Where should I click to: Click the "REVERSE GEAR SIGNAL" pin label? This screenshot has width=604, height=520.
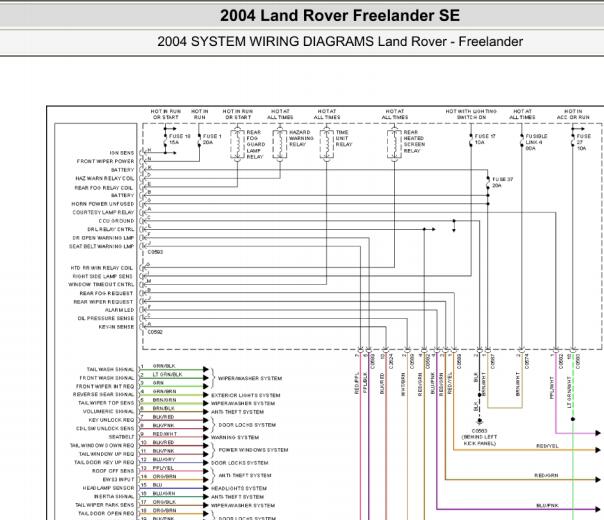[x=104, y=394]
